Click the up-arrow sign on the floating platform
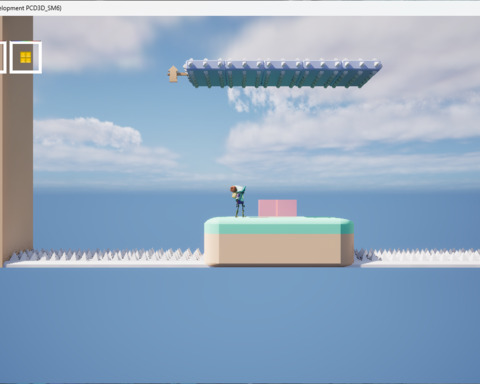480x384 pixels. (174, 74)
